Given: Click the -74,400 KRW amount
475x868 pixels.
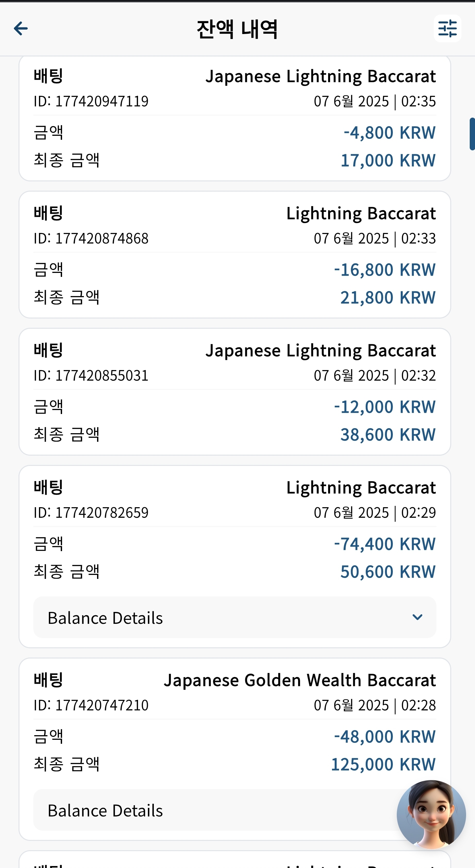Looking at the screenshot, I should point(385,544).
